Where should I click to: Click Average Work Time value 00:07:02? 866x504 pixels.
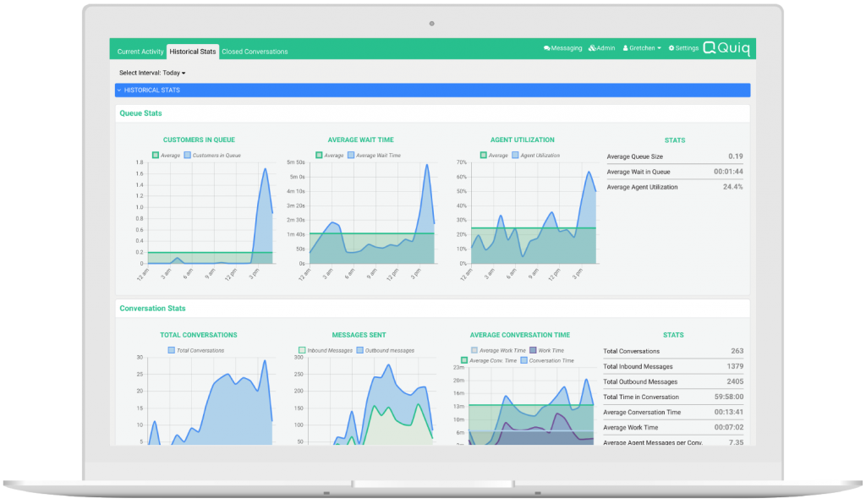pyautogui.click(x=729, y=427)
